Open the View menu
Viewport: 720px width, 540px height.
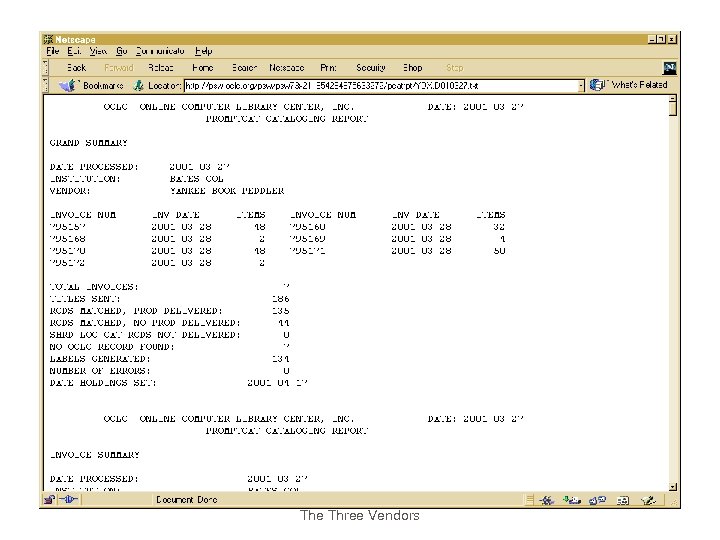pos(98,51)
